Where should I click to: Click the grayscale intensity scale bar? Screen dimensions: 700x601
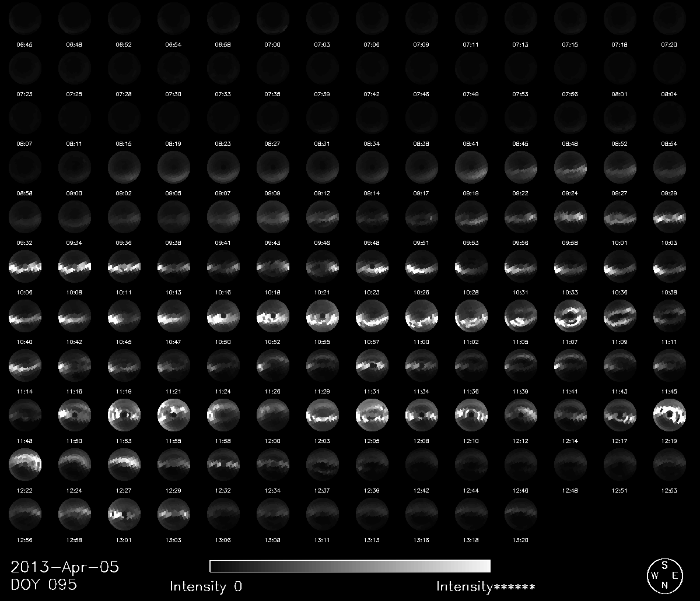point(349,566)
